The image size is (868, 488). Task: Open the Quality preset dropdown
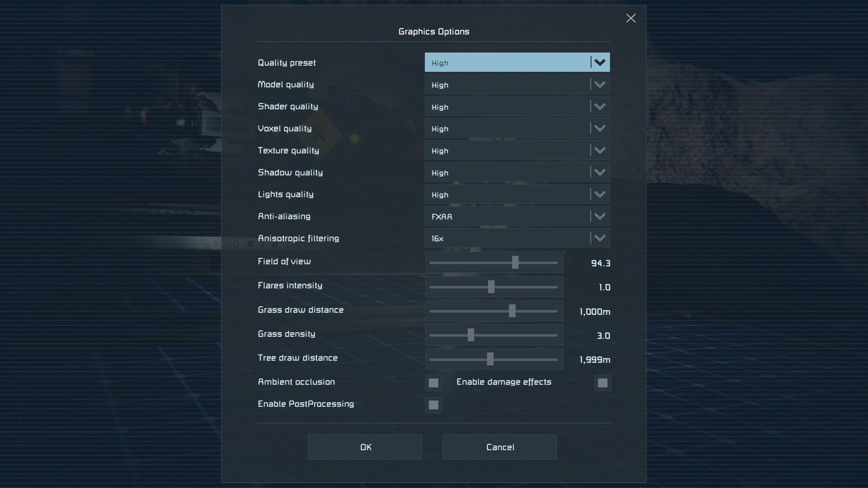[517, 62]
